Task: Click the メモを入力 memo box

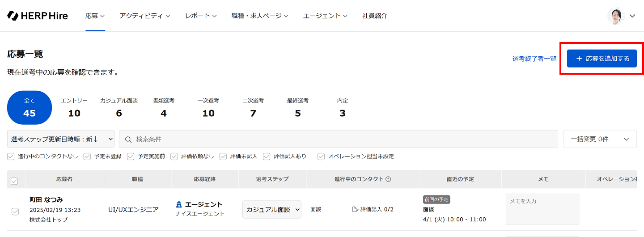Action: point(542,209)
